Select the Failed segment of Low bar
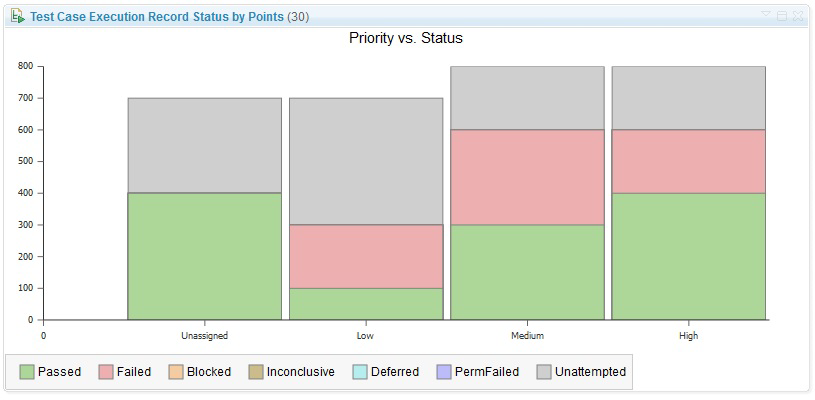Screen dimensions: 815x400 (366, 256)
